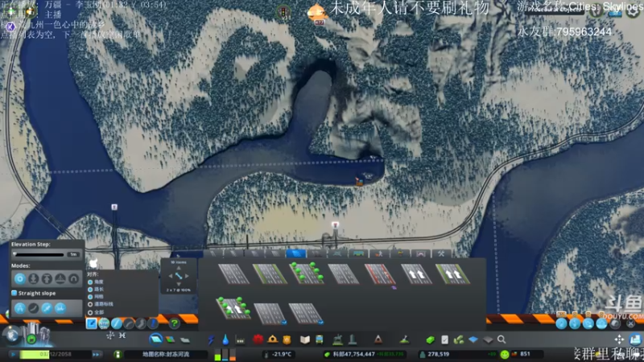Switch to the bus roads tab
Image resolution: width=644 pixels, height=362 pixels.
click(358, 253)
